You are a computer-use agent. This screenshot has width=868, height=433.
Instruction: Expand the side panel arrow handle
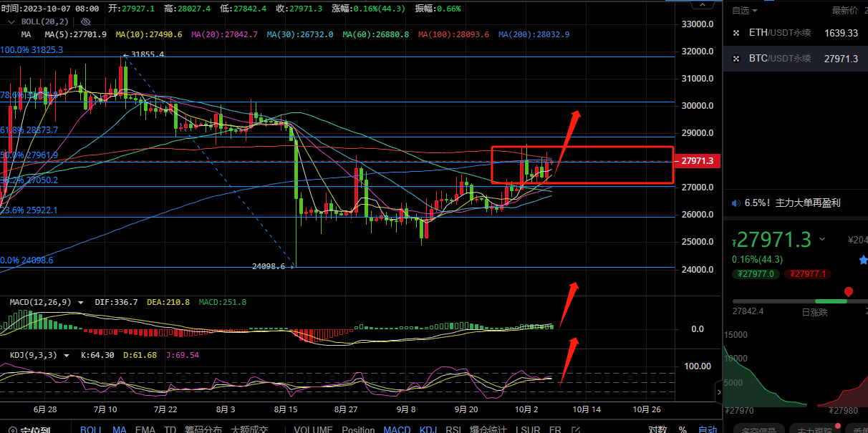click(719, 391)
